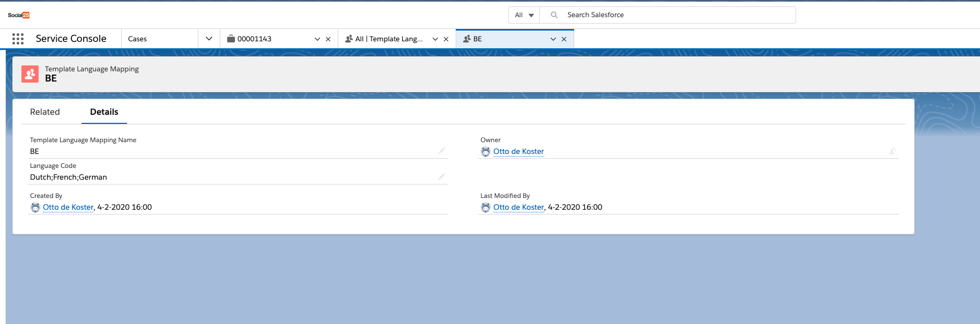Click Owner avatar icon beside Otto de Koster
980x324 pixels.
click(x=486, y=152)
